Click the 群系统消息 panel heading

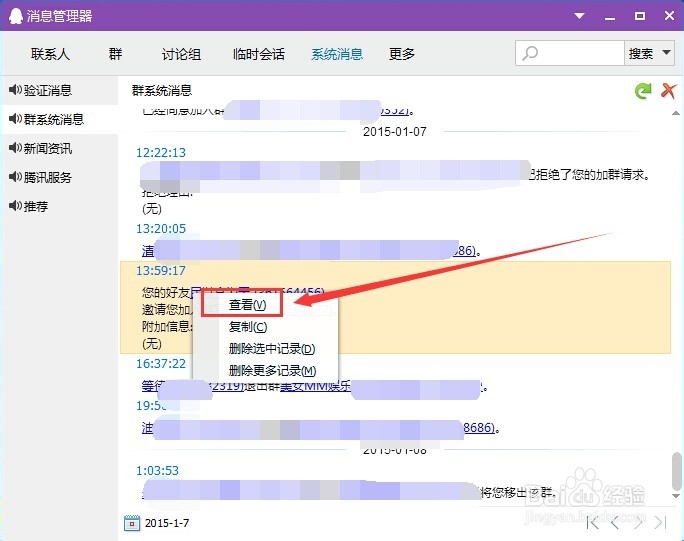click(162, 90)
